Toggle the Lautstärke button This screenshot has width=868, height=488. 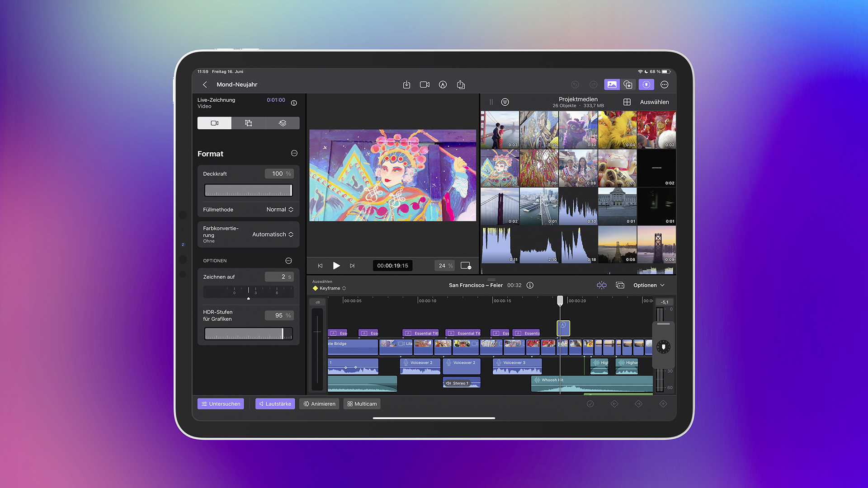pos(275,404)
